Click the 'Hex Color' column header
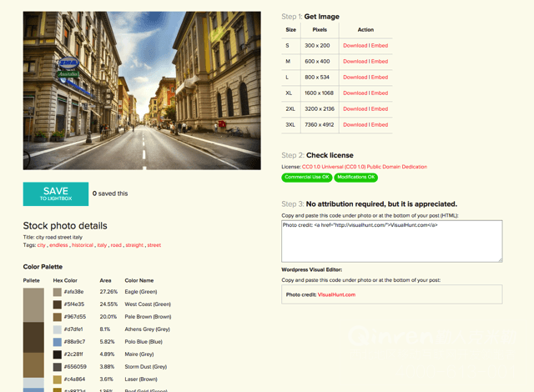 coord(65,281)
